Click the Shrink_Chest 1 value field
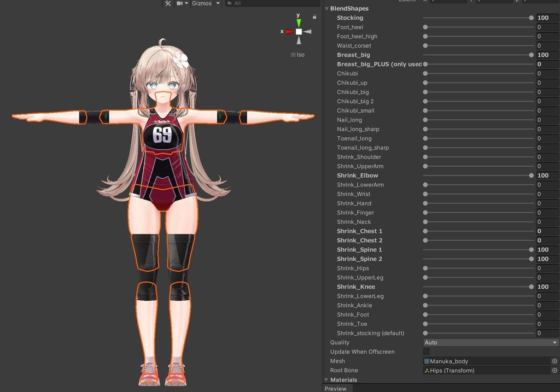 coord(547,231)
